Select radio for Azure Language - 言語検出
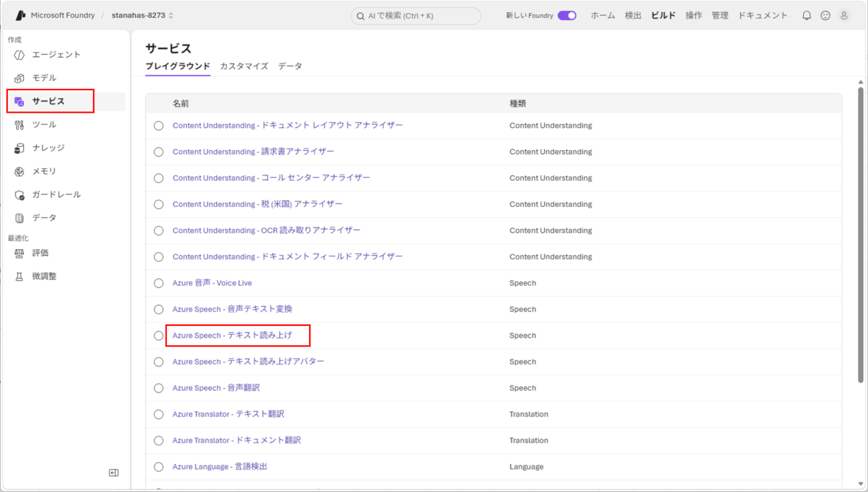The width and height of the screenshot is (868, 492). coord(158,467)
